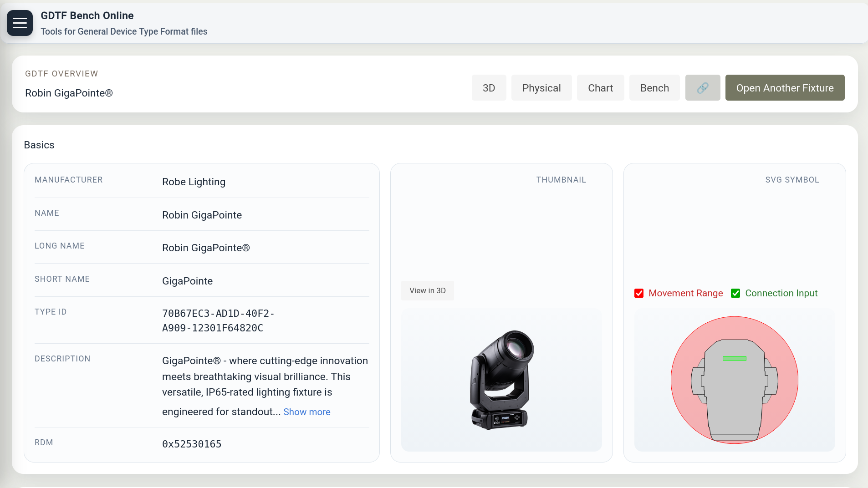Go to the Bench section
The image size is (868, 488).
pos(654,88)
